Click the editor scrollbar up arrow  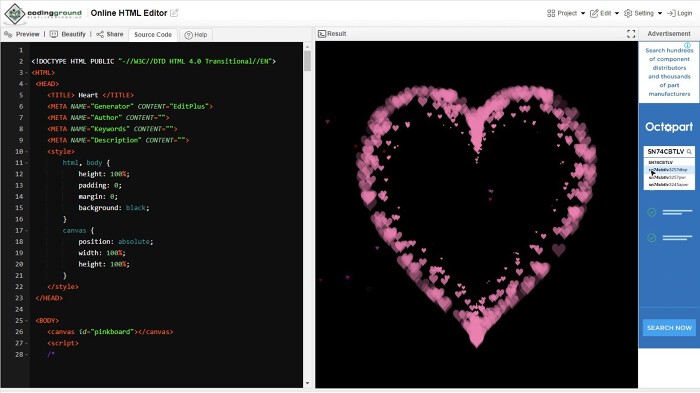point(307,46)
